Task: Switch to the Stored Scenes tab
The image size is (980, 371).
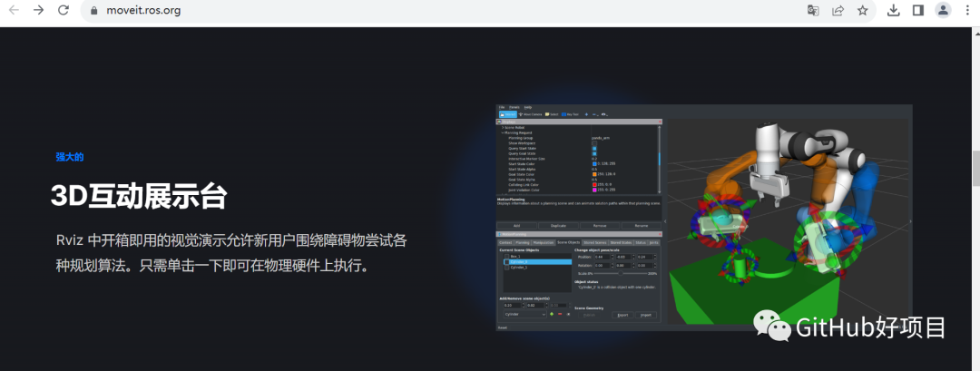Action: [x=595, y=242]
